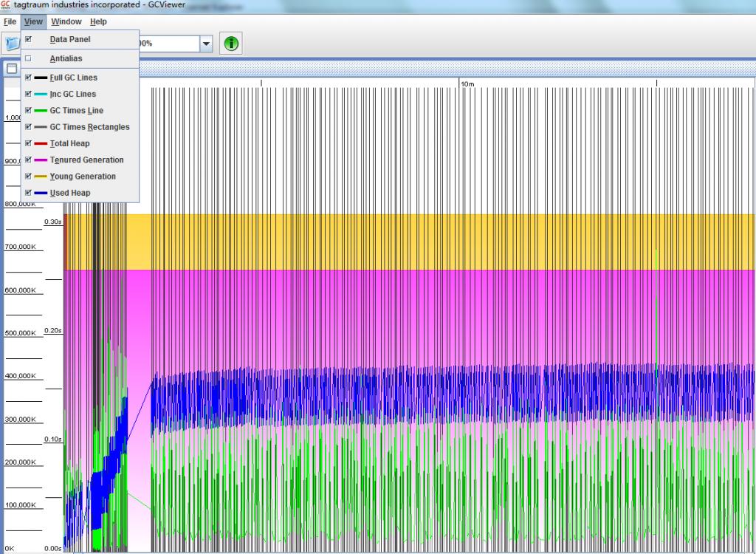The image size is (756, 554).
Task: Click the internal frame window icon
Action: [12, 69]
